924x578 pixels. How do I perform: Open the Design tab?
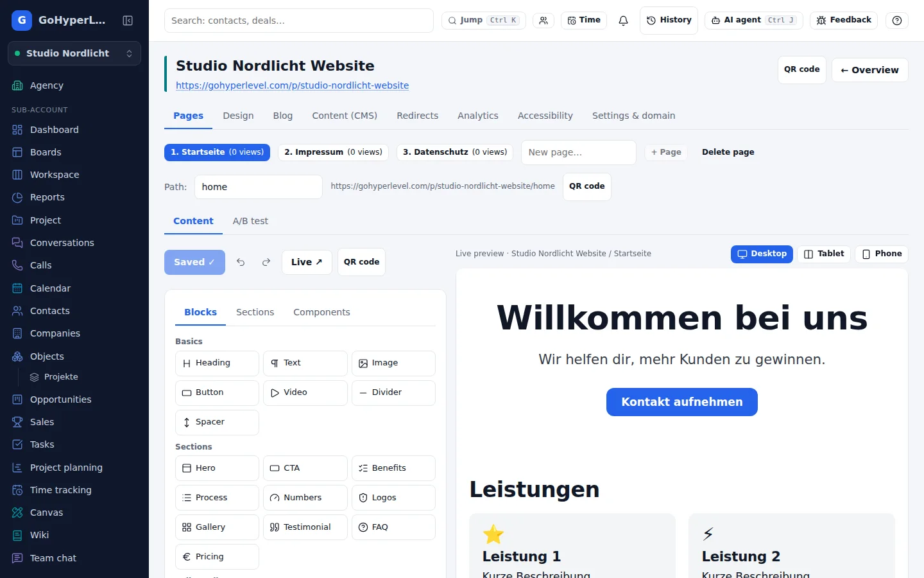(x=238, y=116)
